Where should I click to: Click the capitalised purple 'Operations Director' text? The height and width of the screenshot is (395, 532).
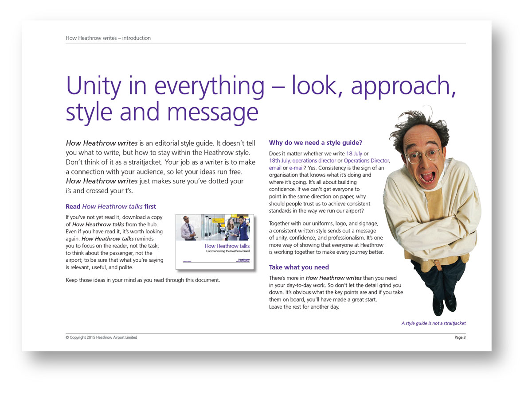(367, 161)
